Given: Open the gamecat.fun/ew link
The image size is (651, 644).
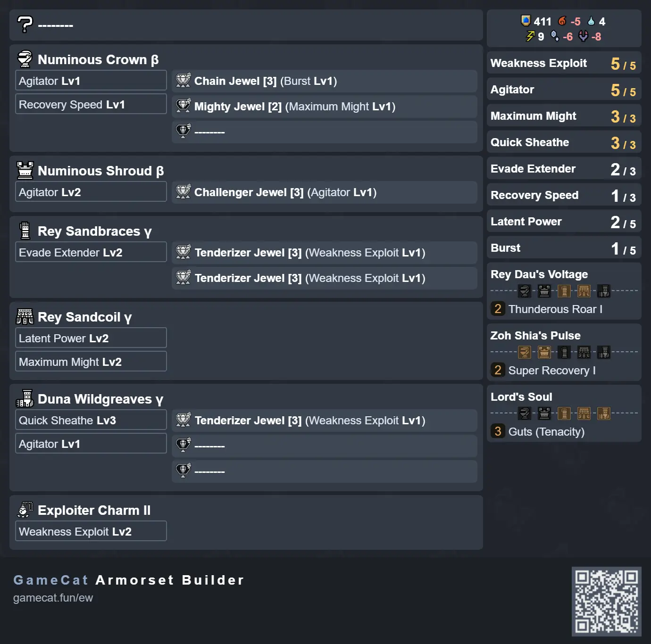Looking at the screenshot, I should coord(53,598).
